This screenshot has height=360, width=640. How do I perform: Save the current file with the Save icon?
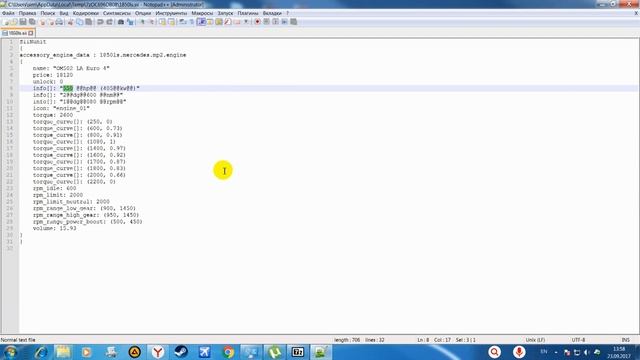(x=23, y=22)
